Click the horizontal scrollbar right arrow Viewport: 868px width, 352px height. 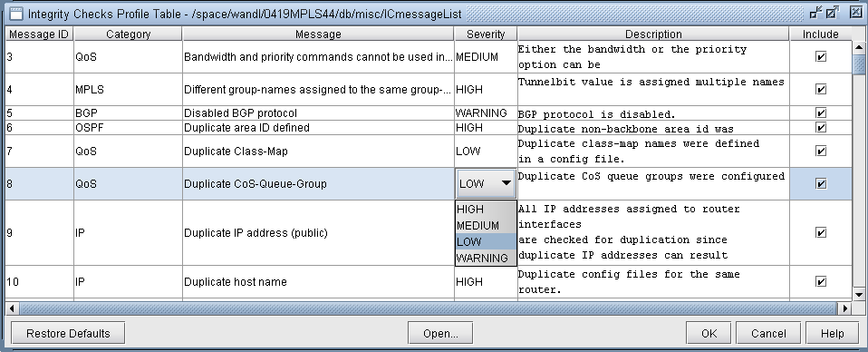(844, 308)
